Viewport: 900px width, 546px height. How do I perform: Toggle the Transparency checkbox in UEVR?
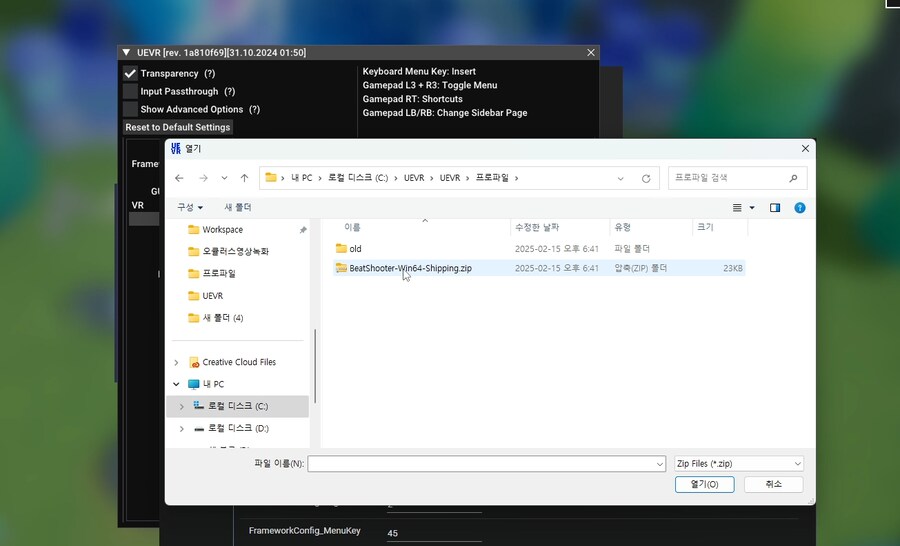(130, 73)
